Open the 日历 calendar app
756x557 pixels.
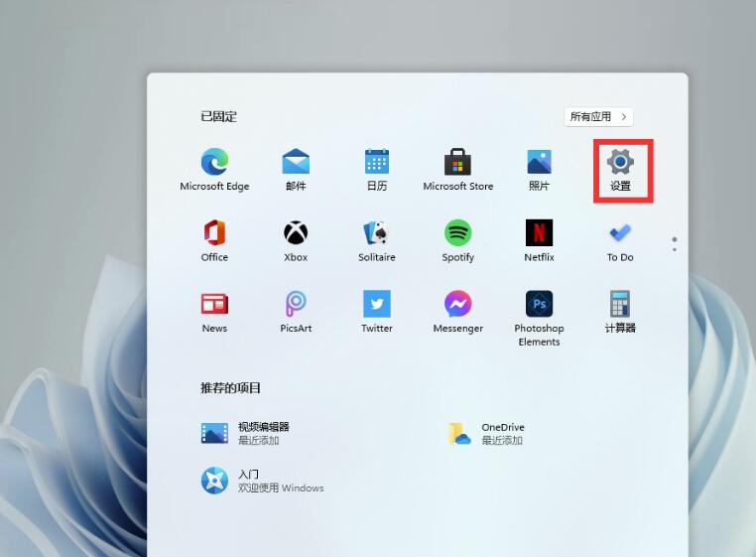377,170
